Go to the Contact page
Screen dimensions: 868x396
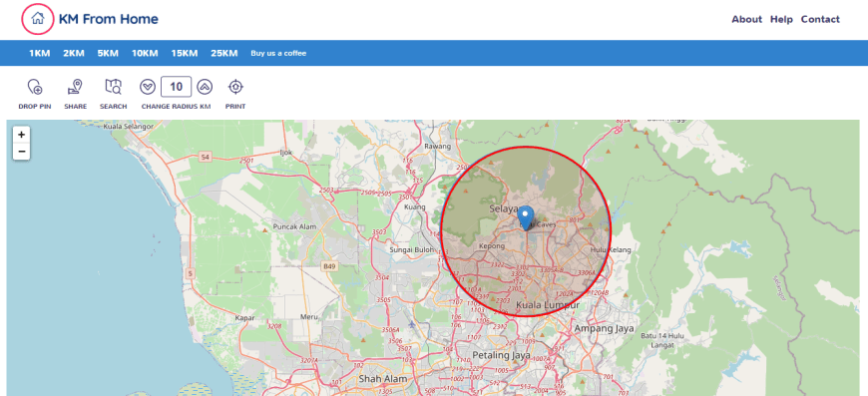[x=820, y=19]
